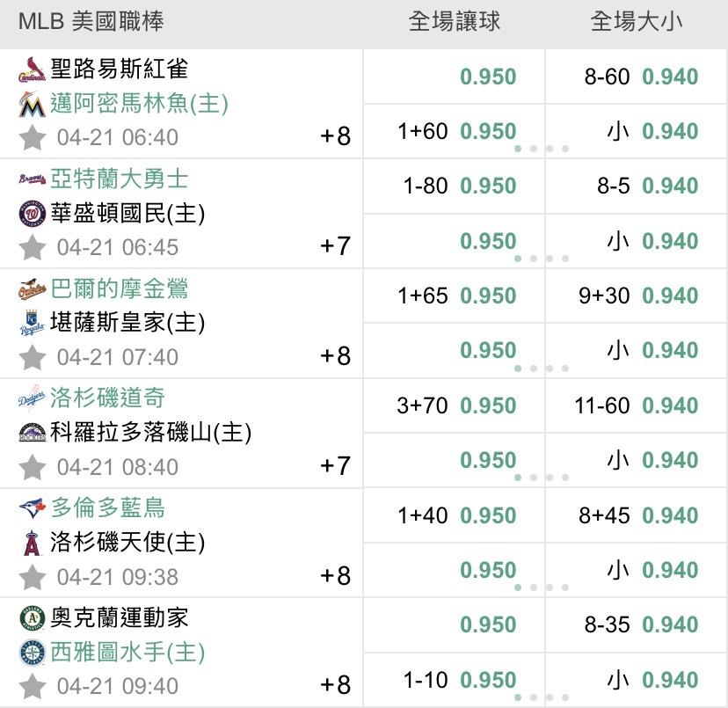Viewport: 728px width, 708px height.
Task: Open 西雅圖水手 team name
Action: pos(127,653)
